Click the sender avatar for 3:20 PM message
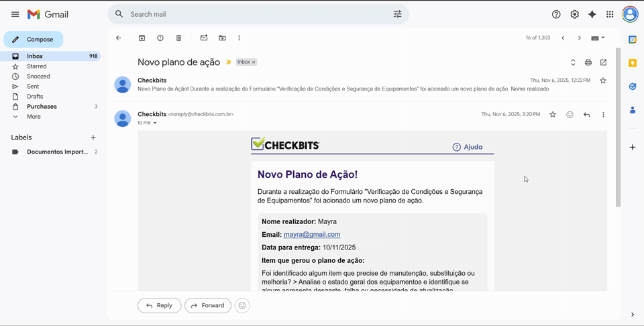Screen dimensions: 644x326 [x=122, y=118]
